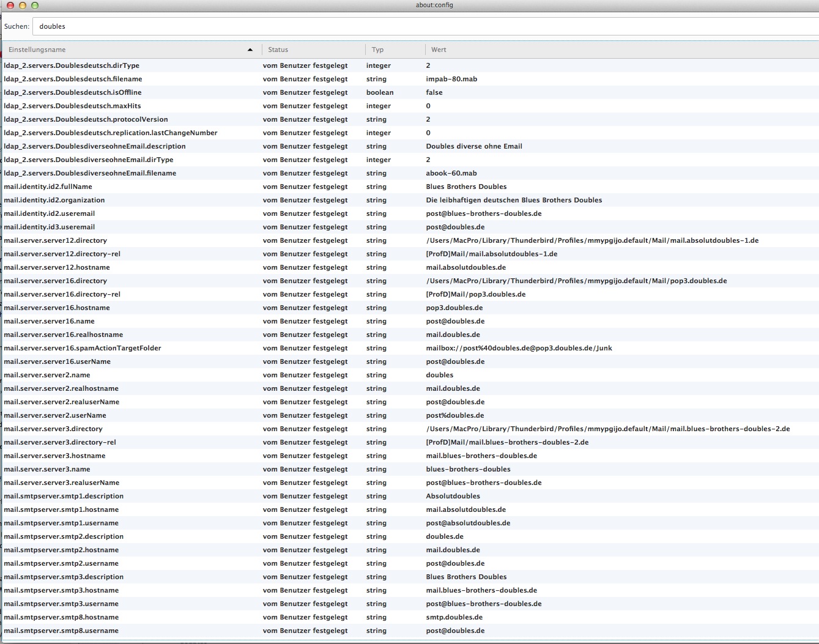
Task: Select the mail.server.server16.hostname row
Action: tap(57, 308)
